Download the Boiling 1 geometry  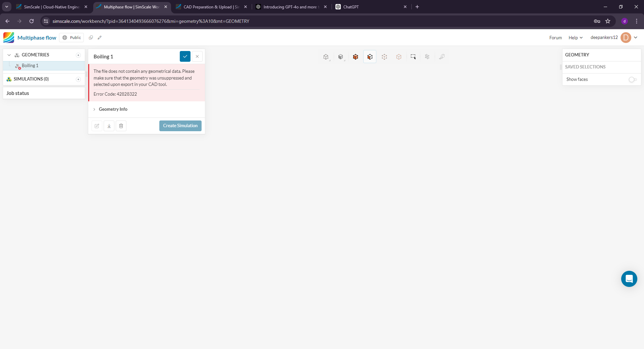click(x=109, y=126)
